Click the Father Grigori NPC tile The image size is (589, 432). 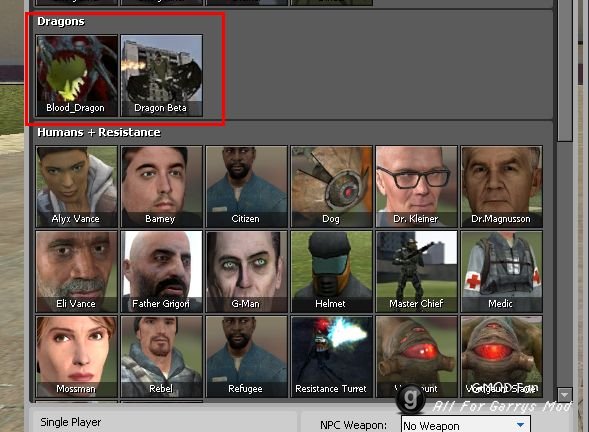[x=162, y=272]
